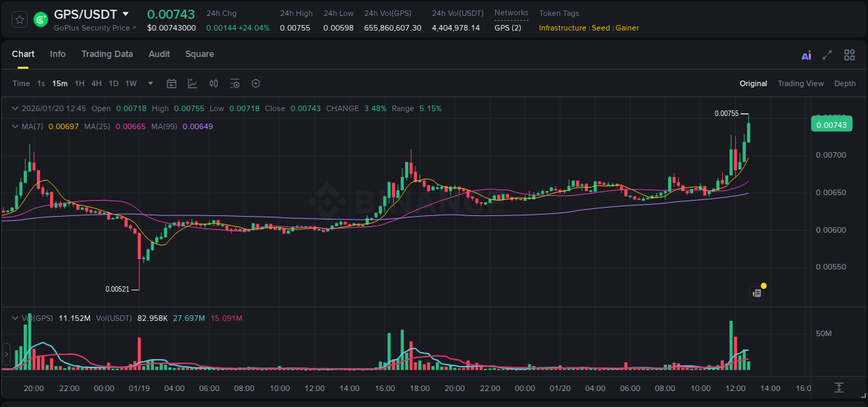
Task: Open the extra timeframes dropdown arrow
Action: point(150,83)
